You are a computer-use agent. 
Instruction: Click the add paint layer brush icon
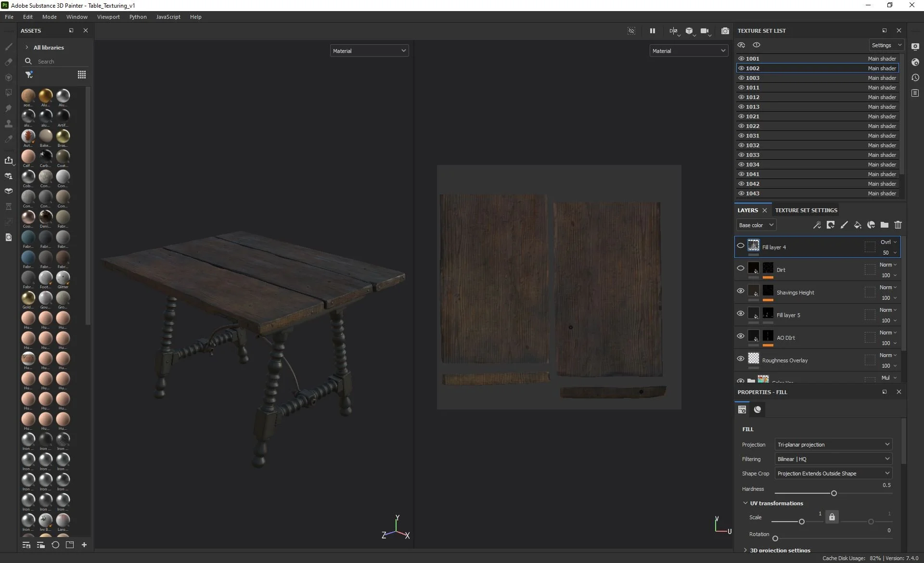tap(844, 225)
